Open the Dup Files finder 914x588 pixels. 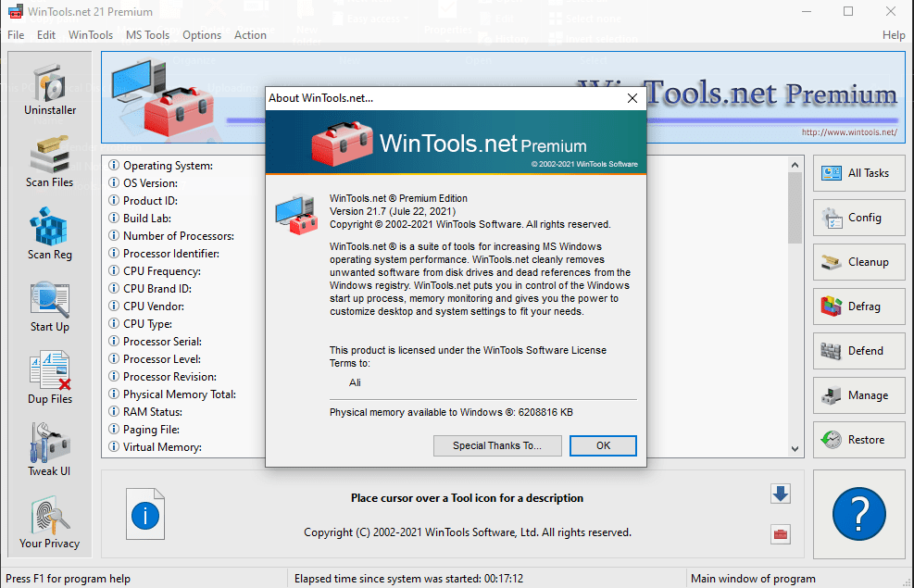click(x=50, y=379)
